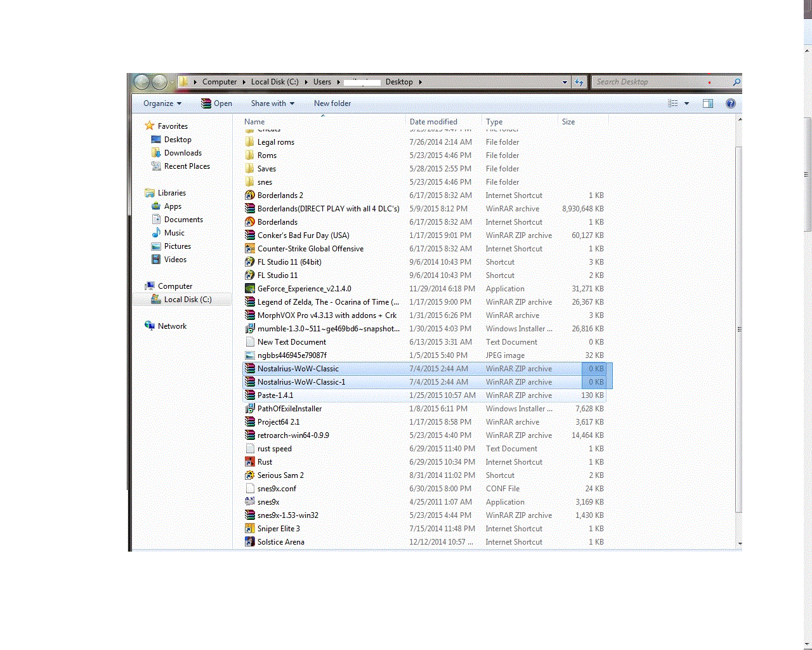This screenshot has width=812, height=650.
Task: Click file list scroll up arrow
Action: pyautogui.click(x=740, y=119)
